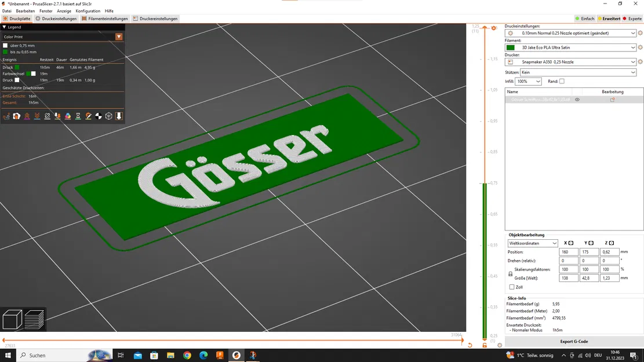Select Erweitert mode
644x362 pixels.
point(609,19)
